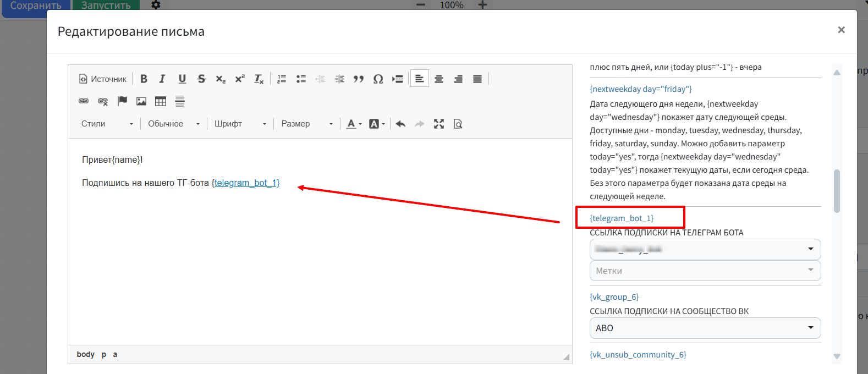Redo last edit
Image resolution: width=868 pixels, height=374 pixels.
(x=420, y=124)
